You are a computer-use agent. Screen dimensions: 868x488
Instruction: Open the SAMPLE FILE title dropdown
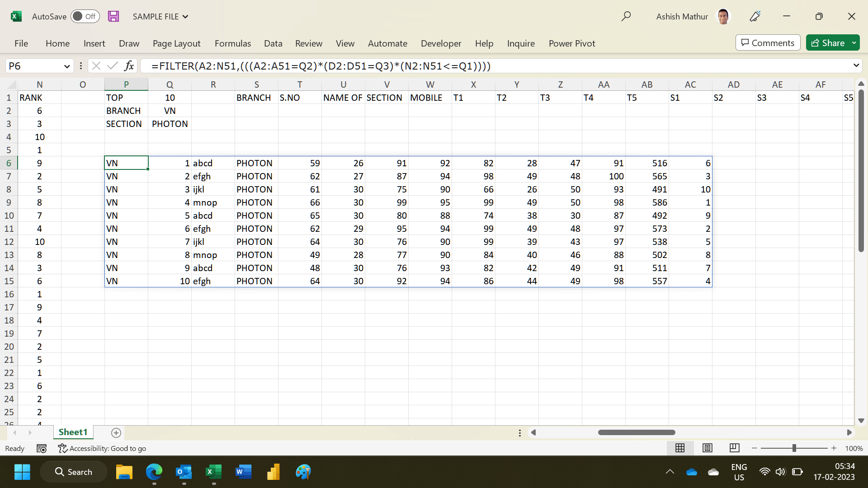click(185, 16)
